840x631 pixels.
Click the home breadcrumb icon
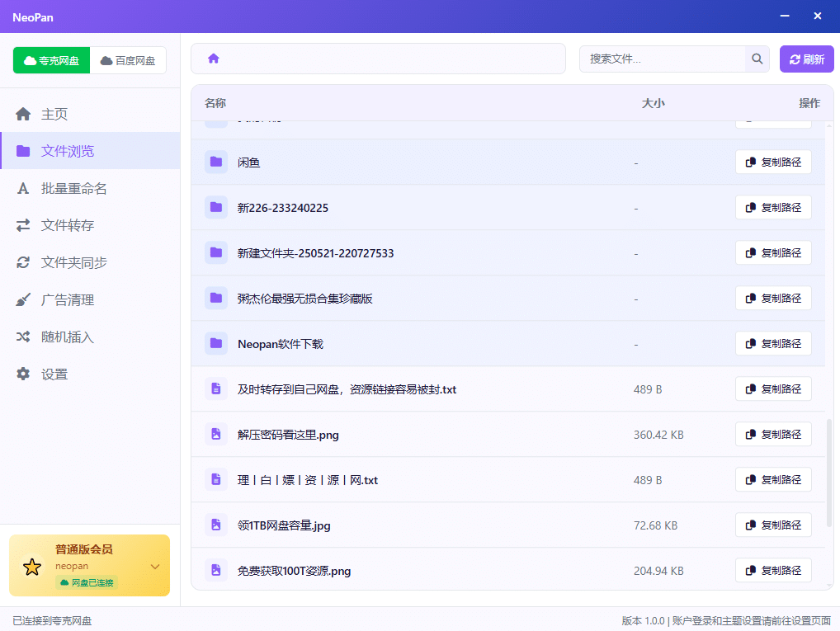click(x=214, y=59)
